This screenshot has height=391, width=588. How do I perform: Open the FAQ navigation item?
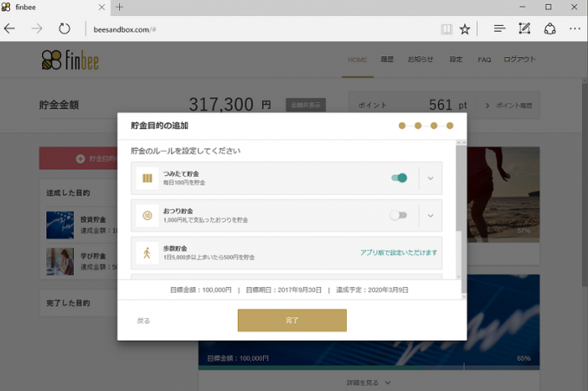[x=484, y=60]
